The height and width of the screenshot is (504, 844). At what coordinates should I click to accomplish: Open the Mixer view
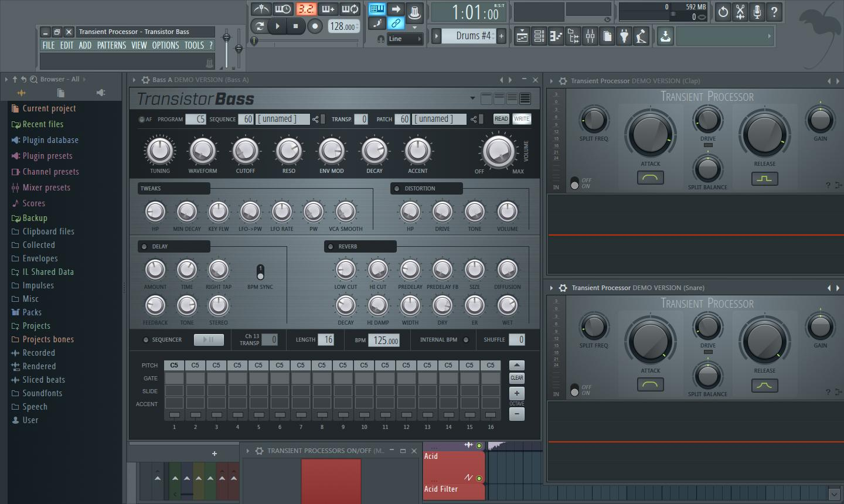click(x=590, y=36)
